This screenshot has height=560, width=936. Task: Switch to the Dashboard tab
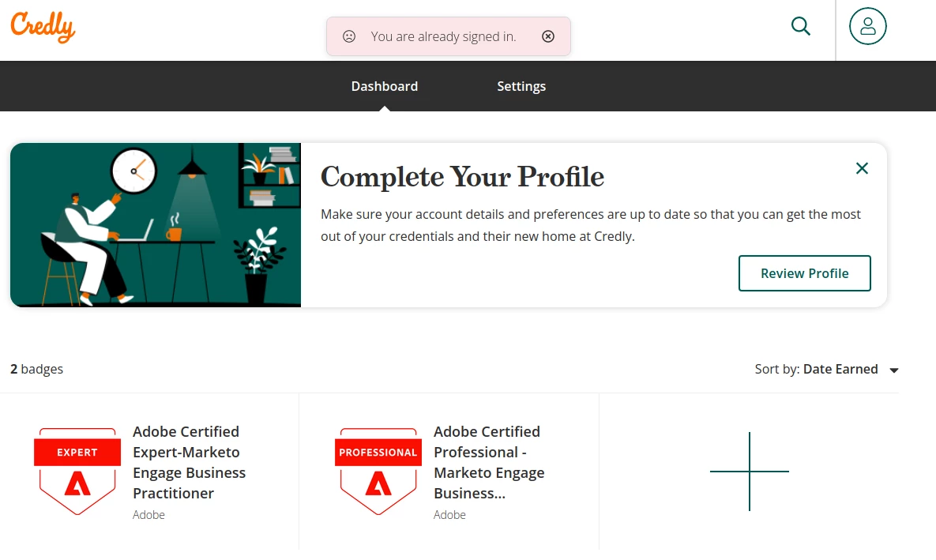(x=385, y=86)
